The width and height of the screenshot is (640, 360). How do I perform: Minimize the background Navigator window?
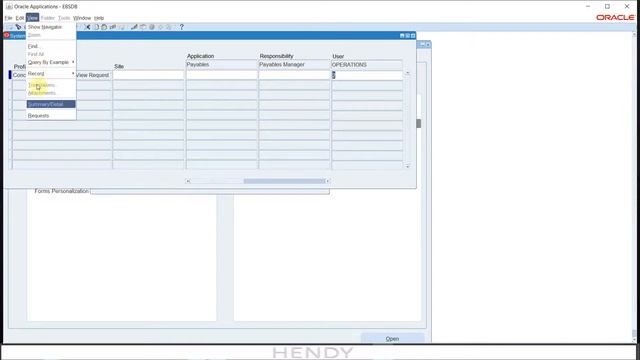point(423,44)
